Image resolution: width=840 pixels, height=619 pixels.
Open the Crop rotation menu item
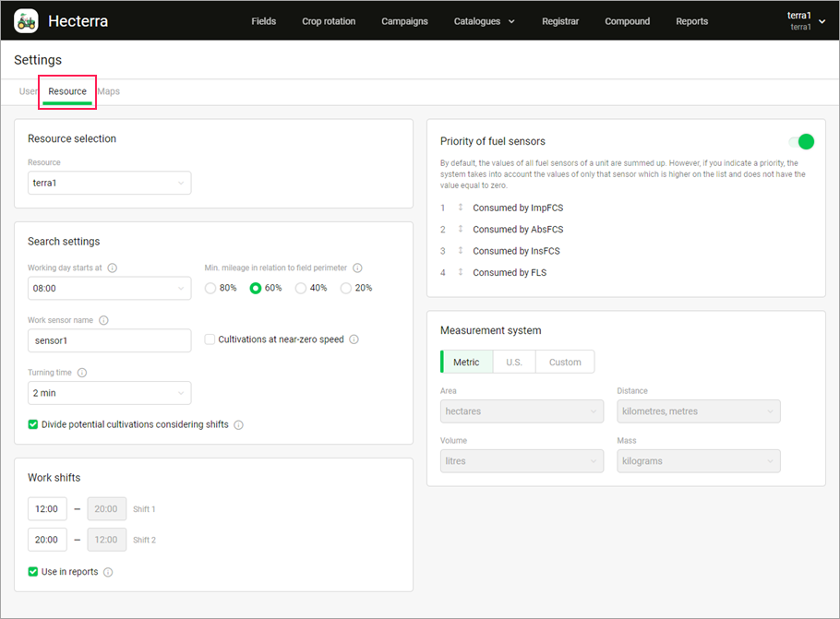coord(329,21)
